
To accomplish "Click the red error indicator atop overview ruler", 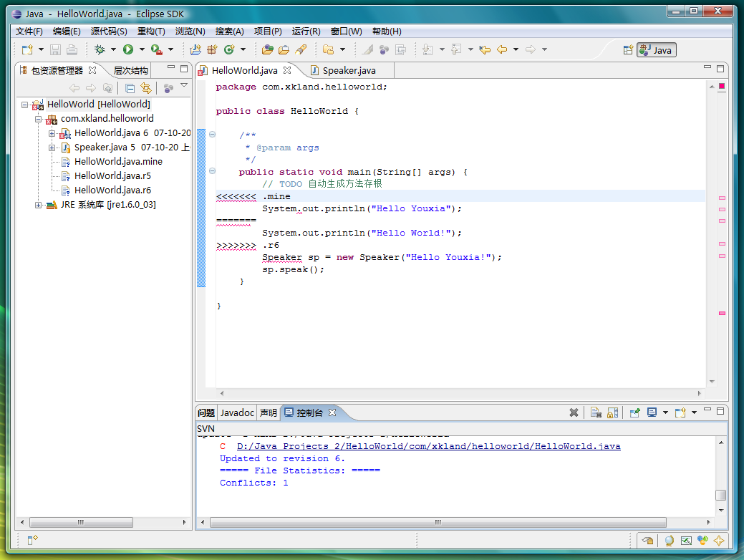I will (x=722, y=86).
